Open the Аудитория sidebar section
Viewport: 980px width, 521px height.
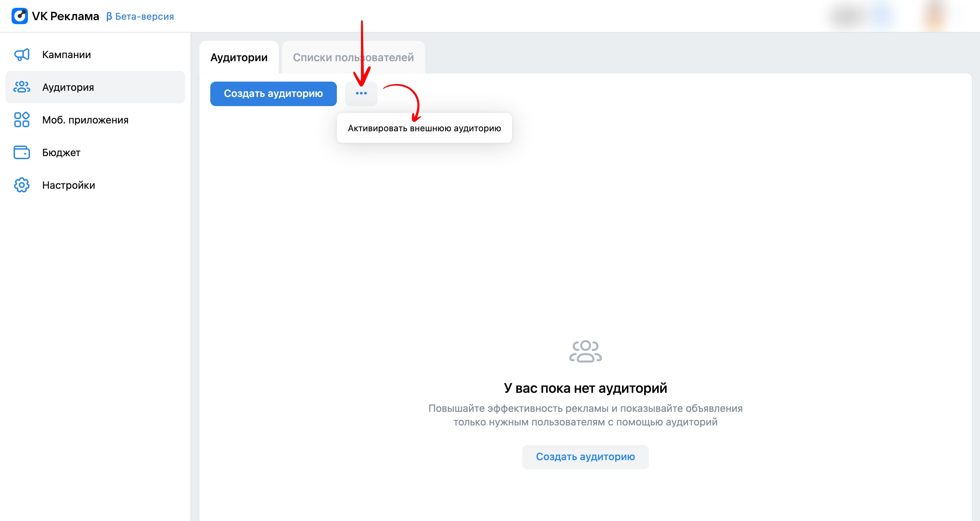click(95, 87)
